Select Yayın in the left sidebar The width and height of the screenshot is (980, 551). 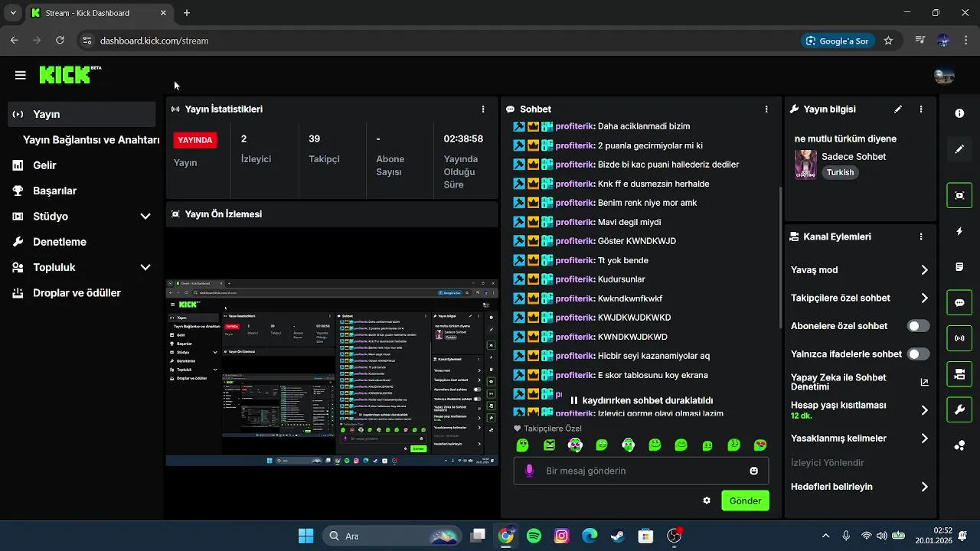(x=82, y=114)
